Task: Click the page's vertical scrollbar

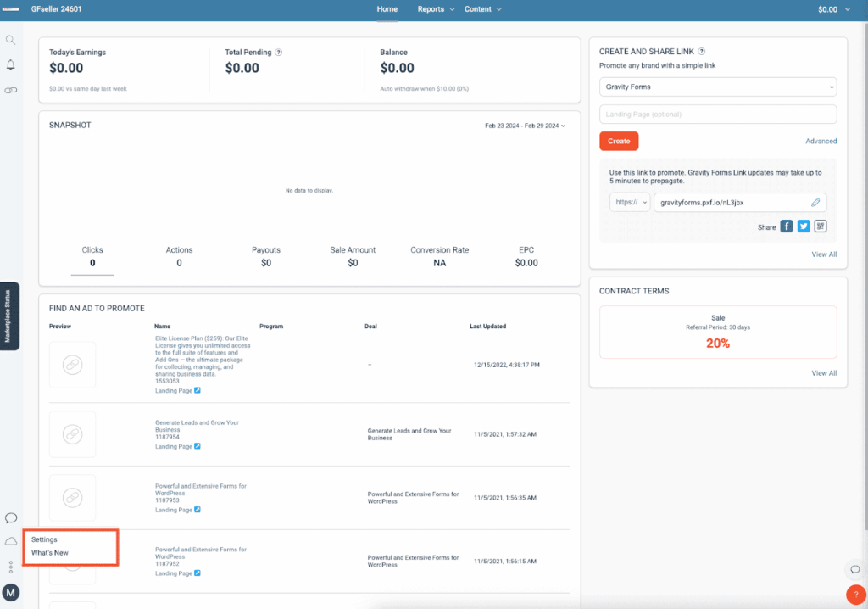Action: (x=865, y=277)
